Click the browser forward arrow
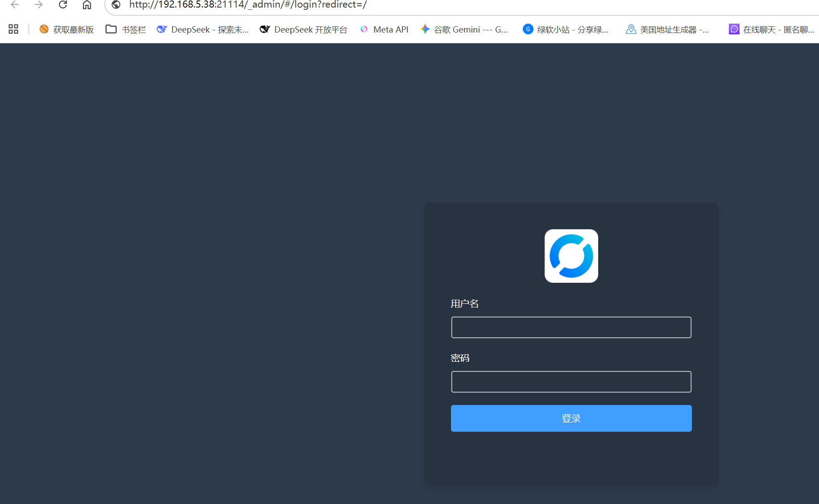The width and height of the screenshot is (819, 504). click(x=39, y=5)
